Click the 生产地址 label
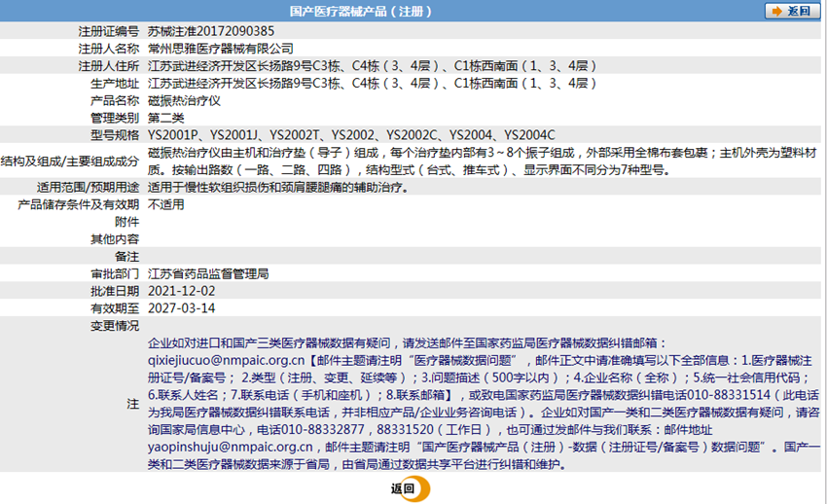Screen dimensions: 827x504 (115, 84)
